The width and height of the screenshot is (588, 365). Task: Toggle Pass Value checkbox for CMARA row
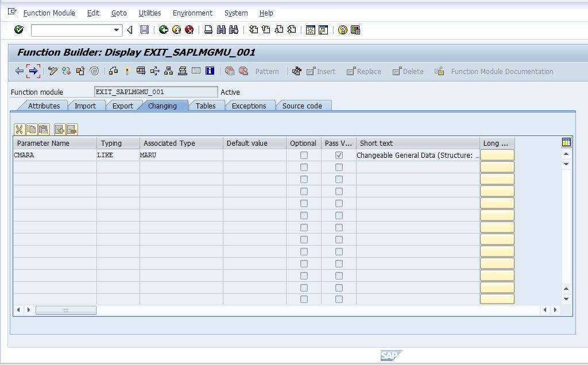[x=339, y=155]
